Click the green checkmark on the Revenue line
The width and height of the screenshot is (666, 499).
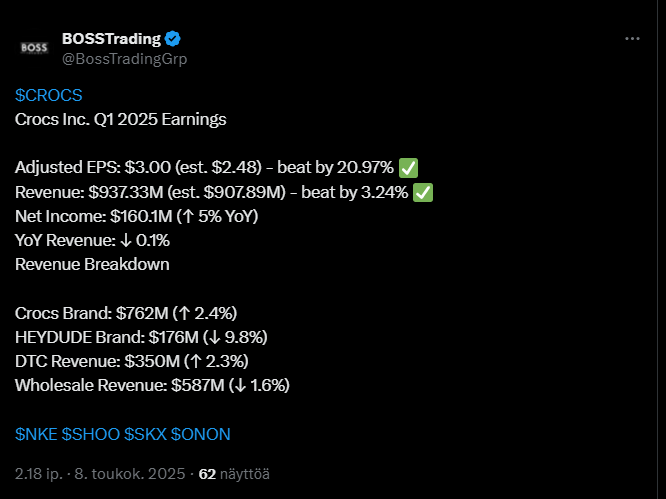point(424,192)
